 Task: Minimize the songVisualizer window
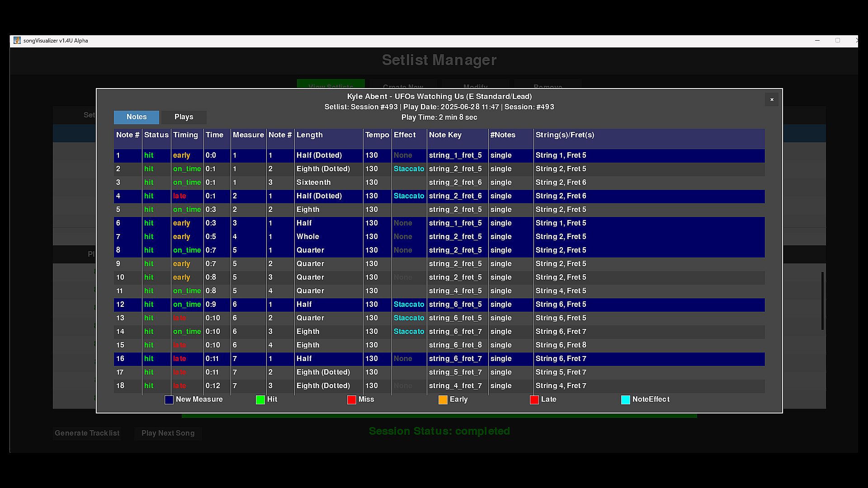817,40
